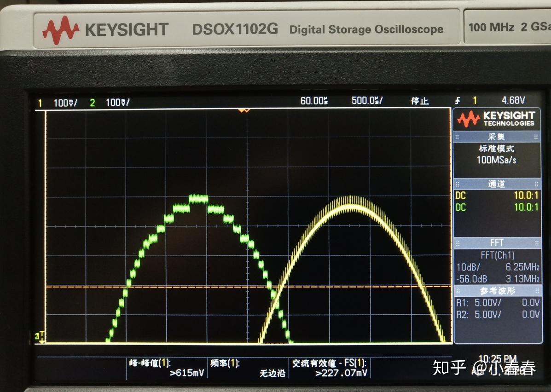Click the R2: 5.00V/ reference entry

point(479,314)
